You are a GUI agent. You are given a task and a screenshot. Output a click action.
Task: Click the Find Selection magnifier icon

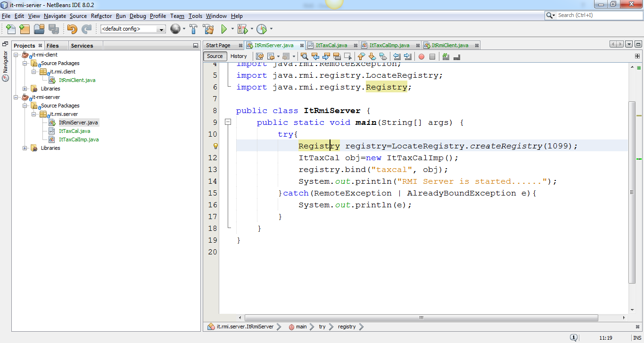tap(305, 57)
